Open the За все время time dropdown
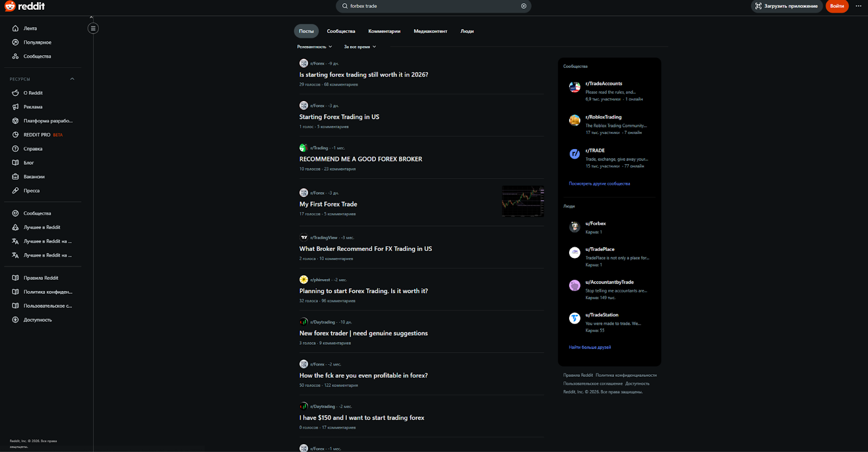Screen dimensions: 868x452 [360, 47]
